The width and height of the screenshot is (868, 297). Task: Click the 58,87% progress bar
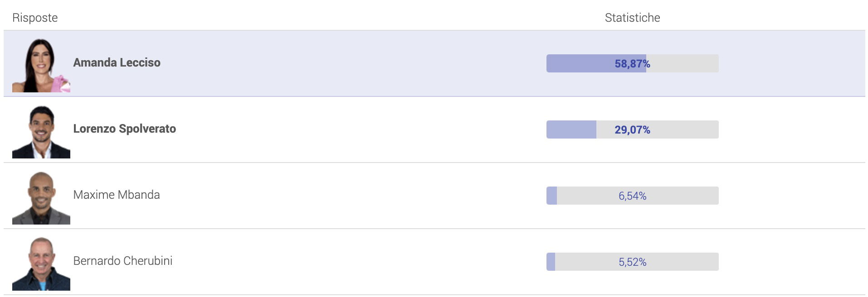[633, 63]
